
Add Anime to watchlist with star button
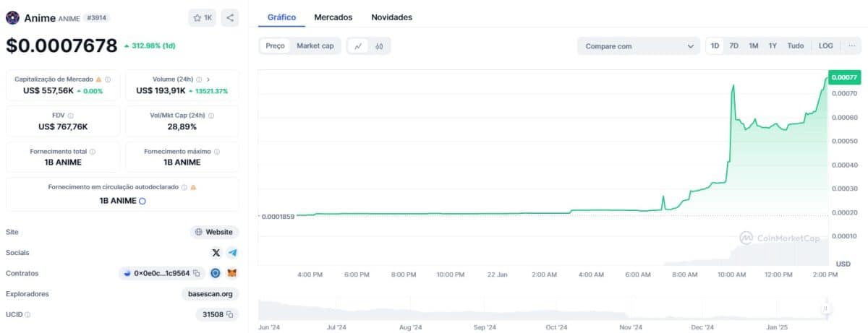point(202,18)
